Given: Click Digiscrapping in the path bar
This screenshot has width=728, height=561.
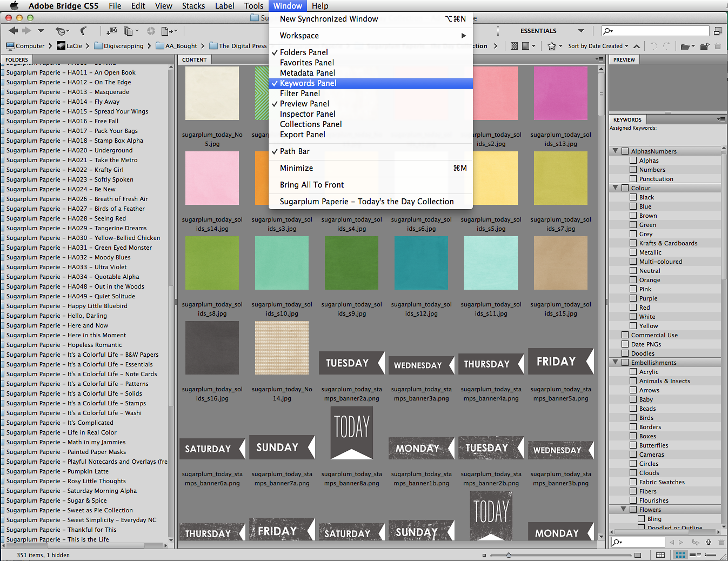Looking at the screenshot, I should click(119, 46).
